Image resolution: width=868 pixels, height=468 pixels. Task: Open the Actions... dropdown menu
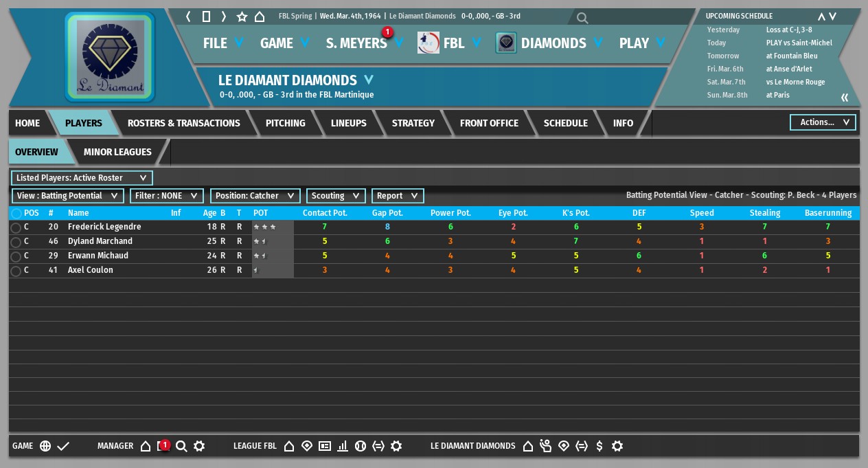pos(823,122)
